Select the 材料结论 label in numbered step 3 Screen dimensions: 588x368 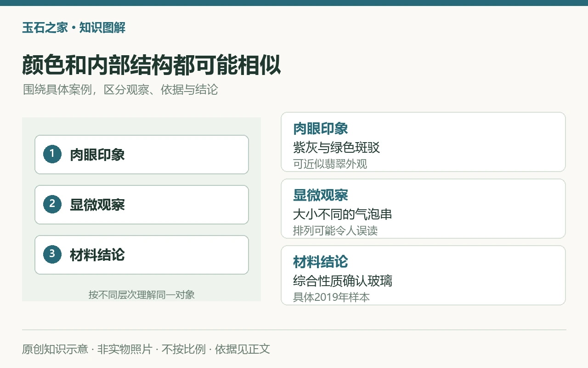tap(97, 255)
